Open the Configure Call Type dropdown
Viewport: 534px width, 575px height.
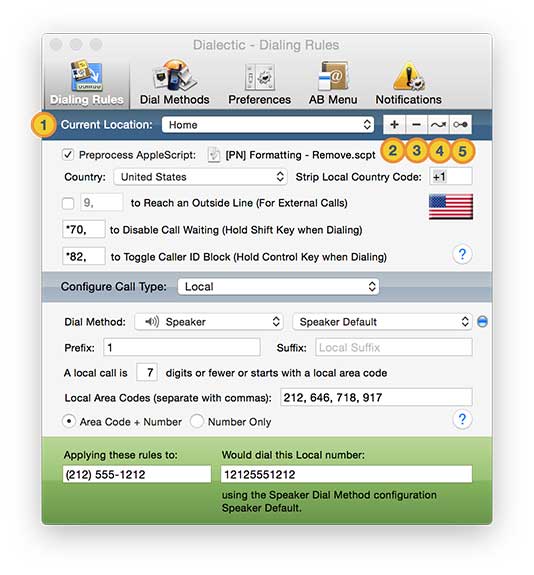[x=278, y=286]
